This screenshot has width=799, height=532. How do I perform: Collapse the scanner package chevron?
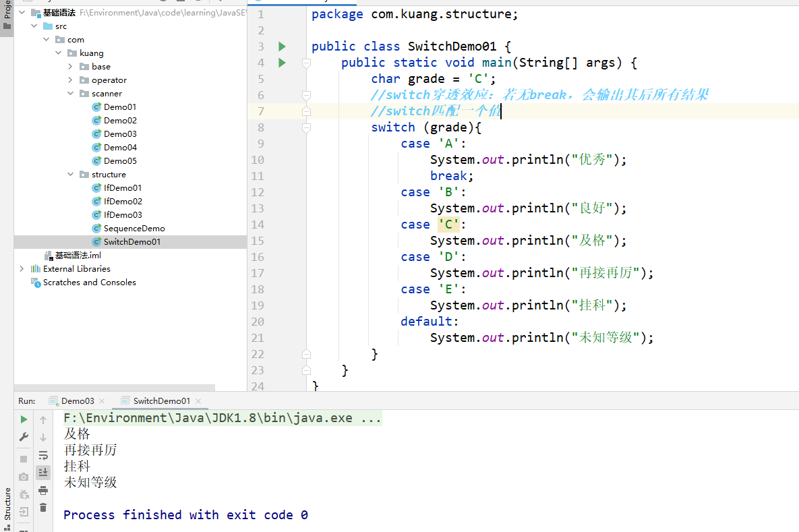70,93
